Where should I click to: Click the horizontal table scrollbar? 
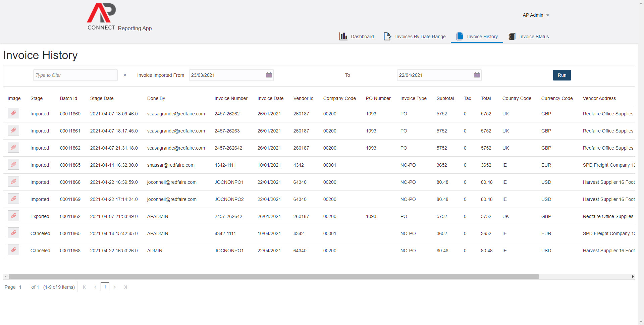pyautogui.click(x=273, y=277)
